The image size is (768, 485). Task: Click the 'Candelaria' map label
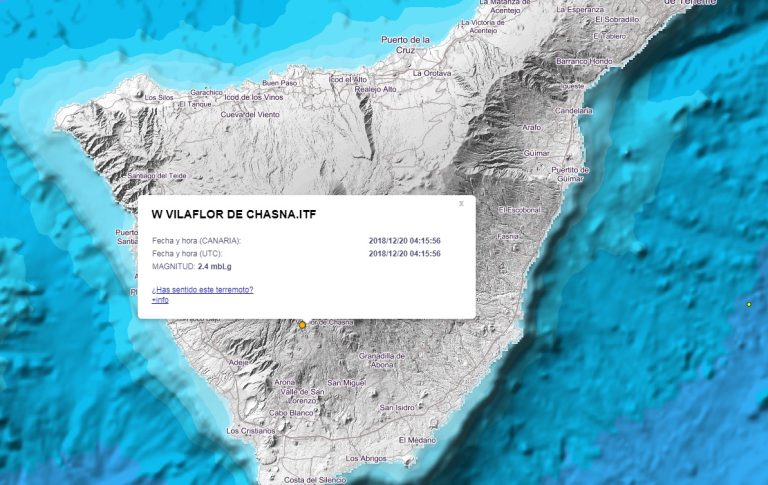click(574, 111)
